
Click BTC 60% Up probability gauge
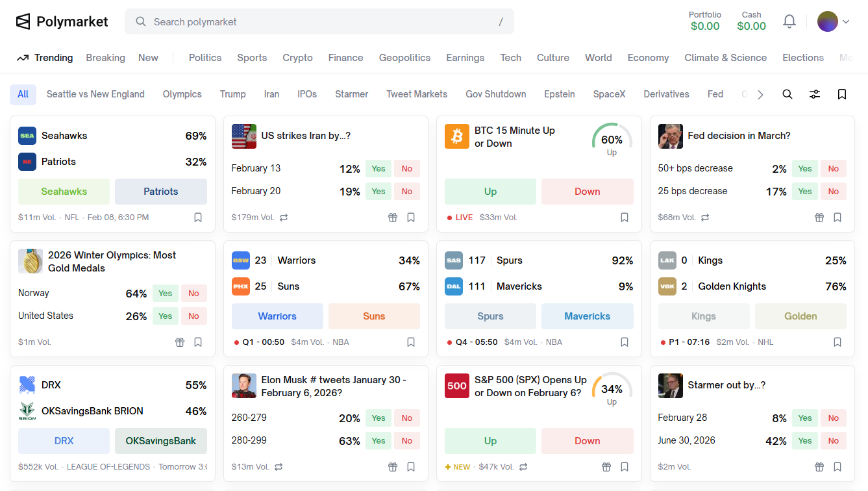[x=612, y=140]
